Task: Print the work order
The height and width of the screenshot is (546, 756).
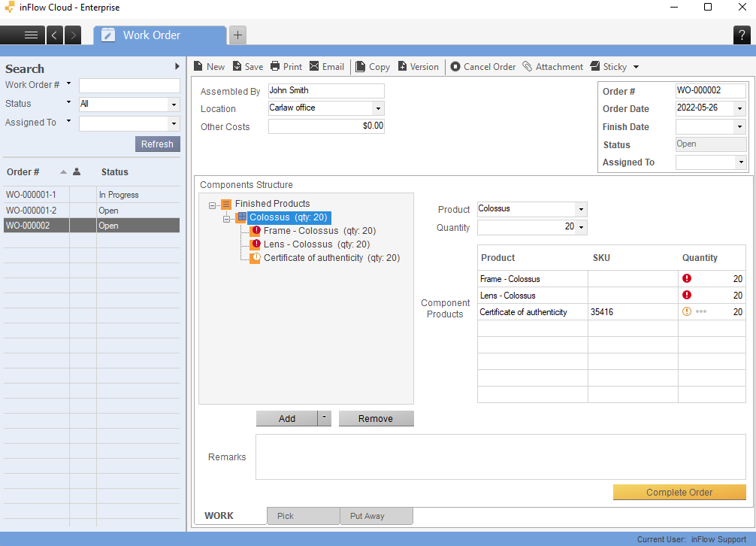Action: pos(286,67)
